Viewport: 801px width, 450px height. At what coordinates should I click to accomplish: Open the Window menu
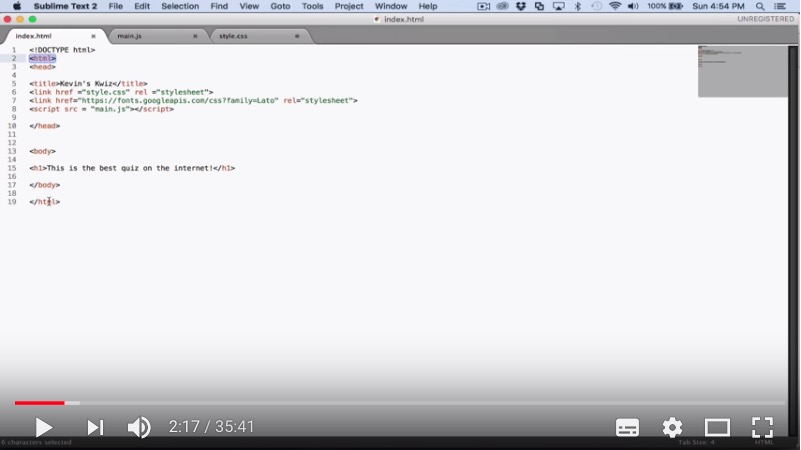click(391, 6)
